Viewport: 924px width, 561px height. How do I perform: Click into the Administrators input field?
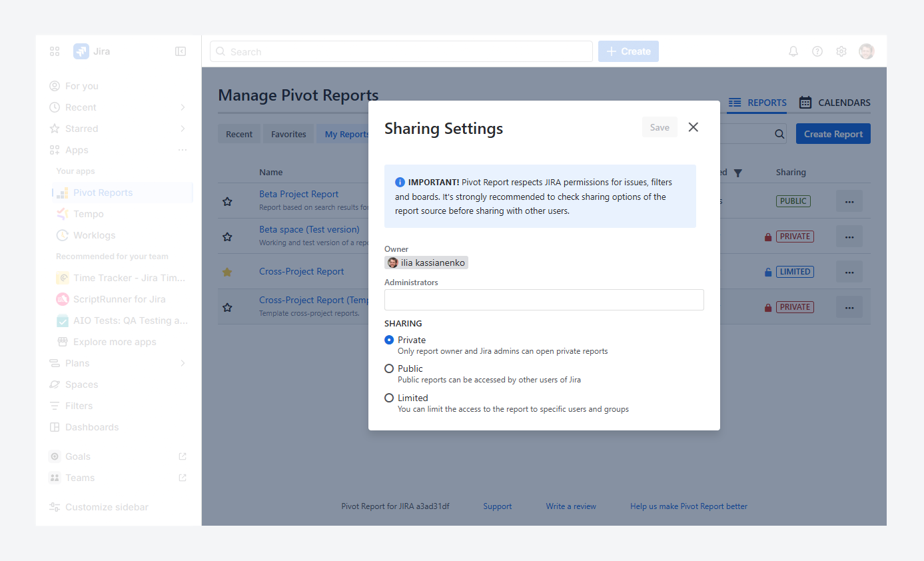[544, 300]
